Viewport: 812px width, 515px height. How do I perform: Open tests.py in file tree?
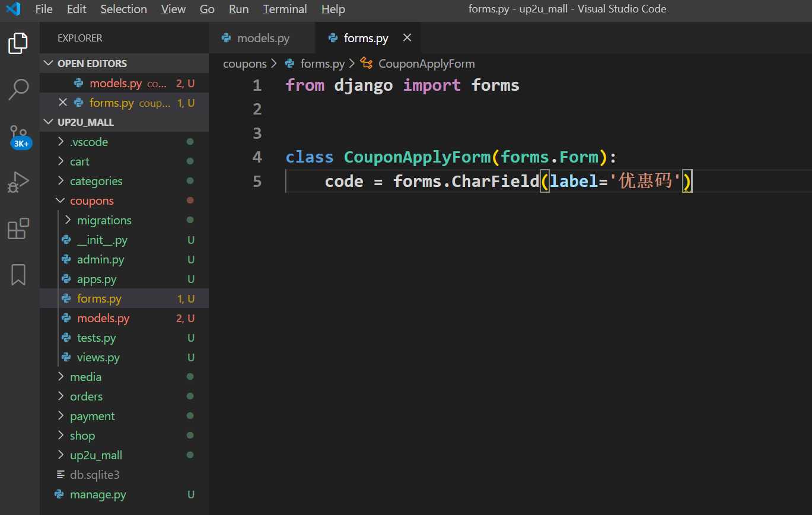(x=124, y=338)
